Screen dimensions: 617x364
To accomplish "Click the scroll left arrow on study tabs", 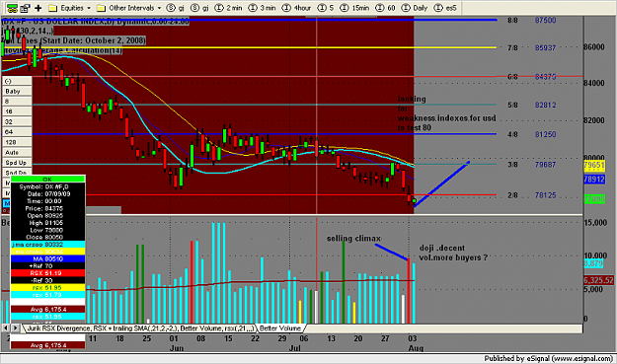I will 6,328.
